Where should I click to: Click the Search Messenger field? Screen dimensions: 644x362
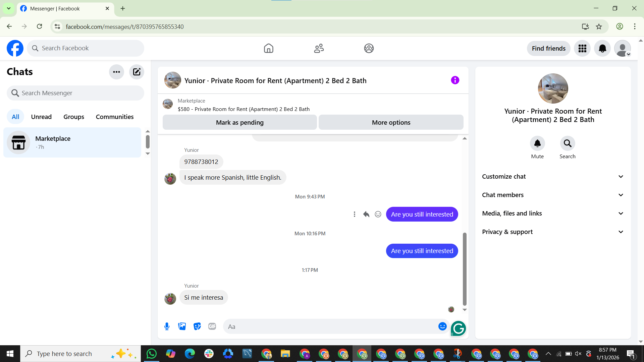[75, 93]
